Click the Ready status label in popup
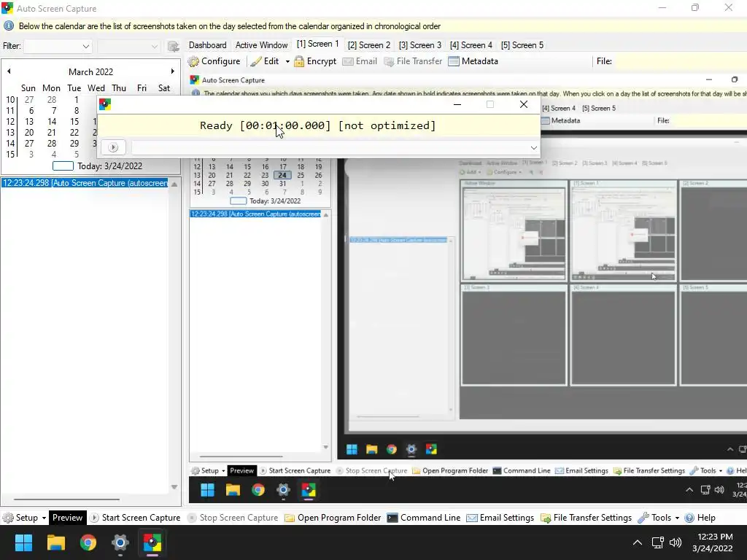The width and height of the screenshot is (747, 560). click(318, 125)
